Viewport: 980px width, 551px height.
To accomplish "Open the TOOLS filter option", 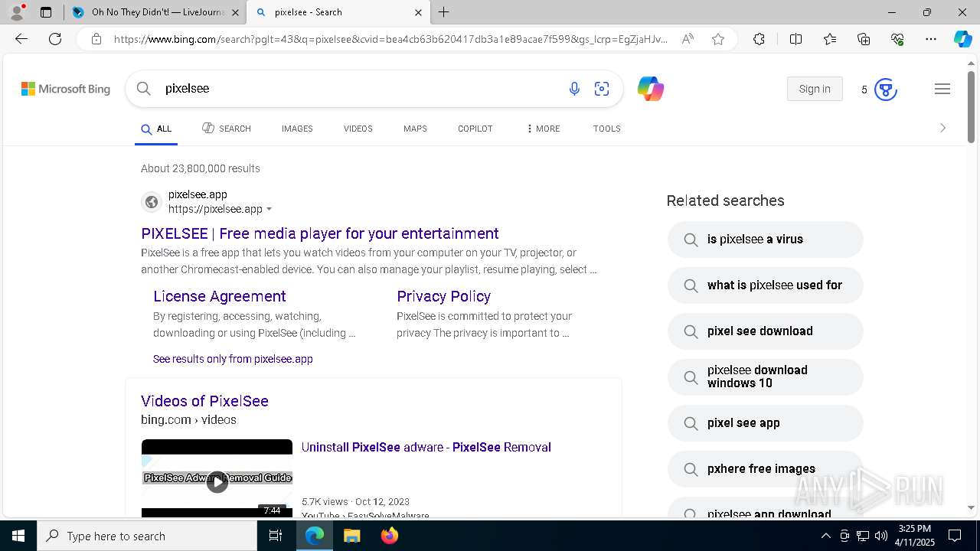I will pyautogui.click(x=607, y=129).
